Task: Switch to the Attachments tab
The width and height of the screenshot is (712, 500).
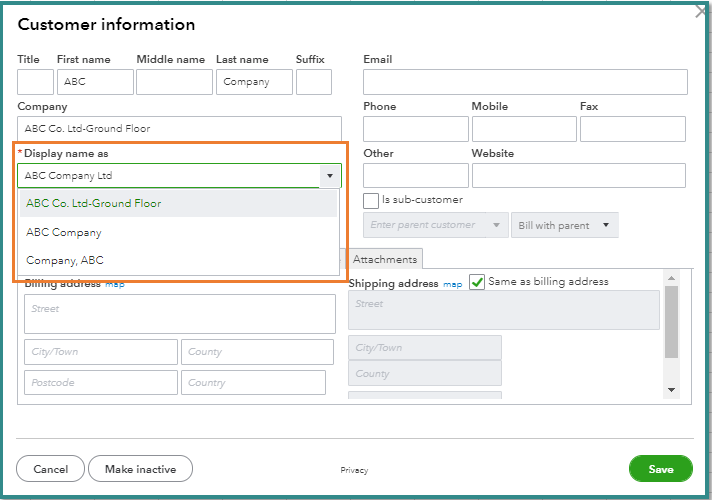Action: (x=385, y=259)
